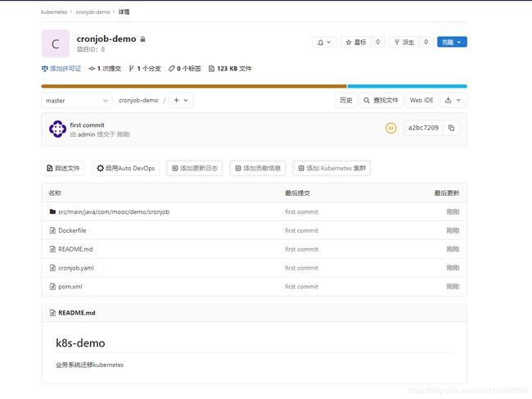Open the blue 克隆 clone dropdown

[x=452, y=42]
